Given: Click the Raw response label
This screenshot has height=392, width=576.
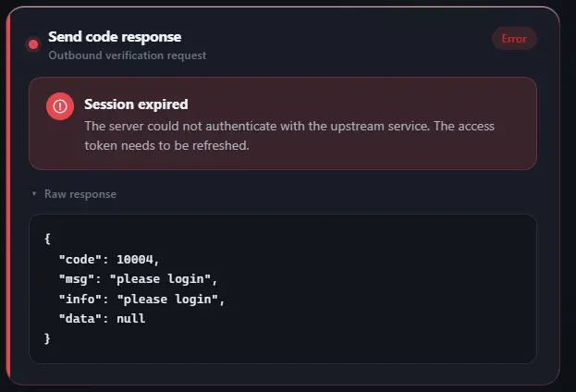Looking at the screenshot, I should (80, 194).
